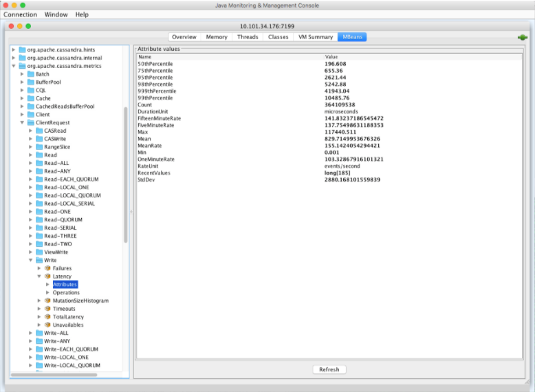Collapse the Latency MBean node
Image resolution: width=535 pixels, height=392 pixels.
click(x=39, y=276)
